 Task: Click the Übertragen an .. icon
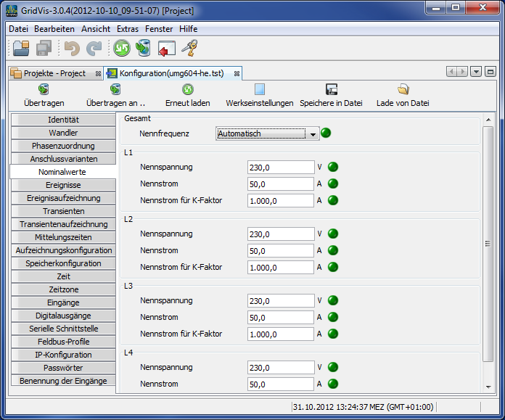pyautogui.click(x=115, y=89)
